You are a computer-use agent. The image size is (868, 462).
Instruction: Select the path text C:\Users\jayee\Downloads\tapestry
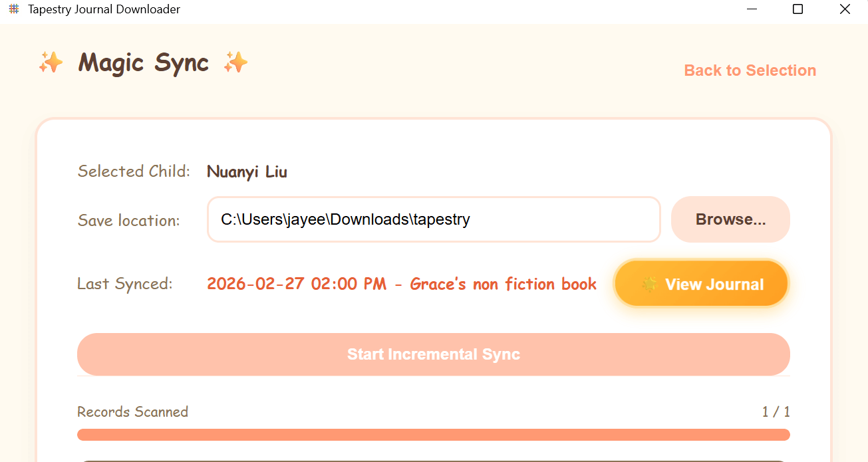345,219
